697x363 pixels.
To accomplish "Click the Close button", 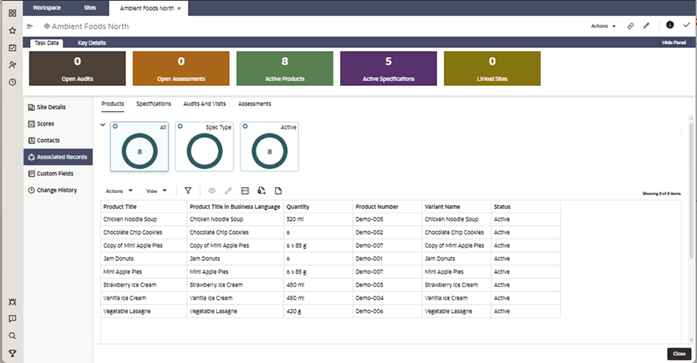I will point(679,354).
